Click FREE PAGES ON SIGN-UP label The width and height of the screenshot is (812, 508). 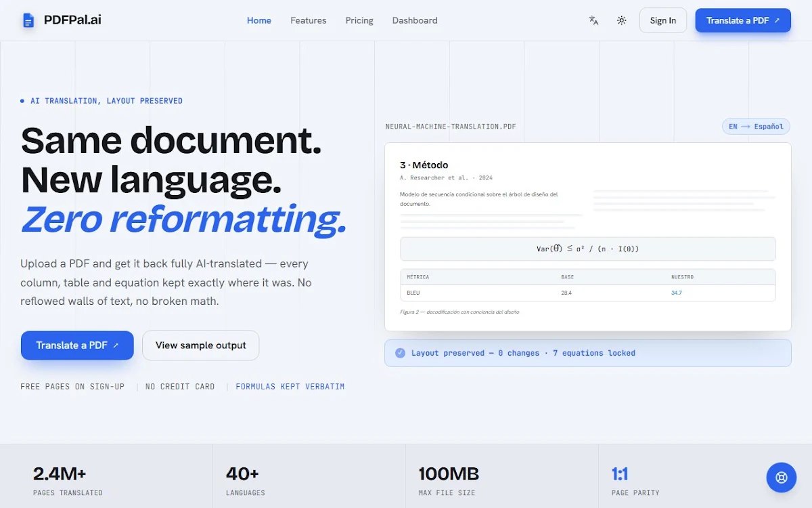(72, 387)
